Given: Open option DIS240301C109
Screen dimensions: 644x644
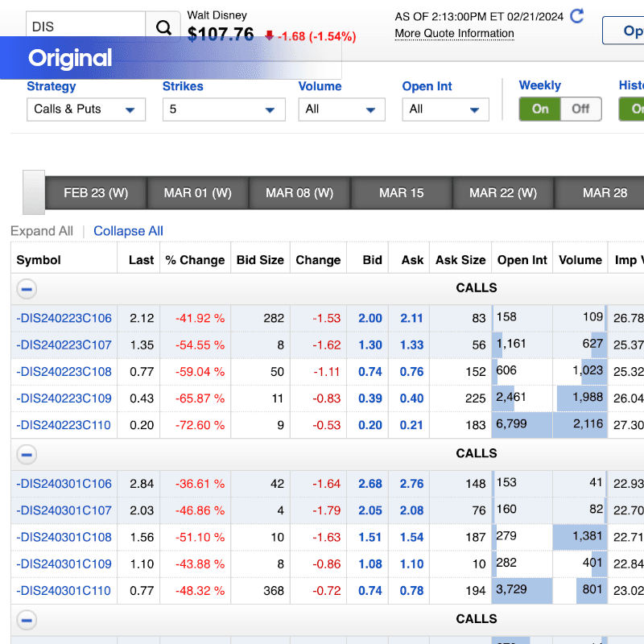Looking at the screenshot, I should tap(64, 564).
